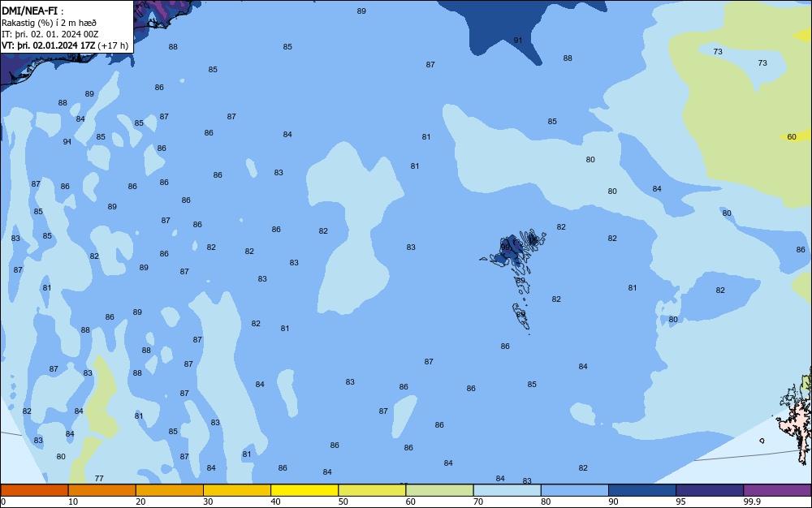
Task: Pick the 40–50 bright yellow legend swatch
Action: pos(304,490)
